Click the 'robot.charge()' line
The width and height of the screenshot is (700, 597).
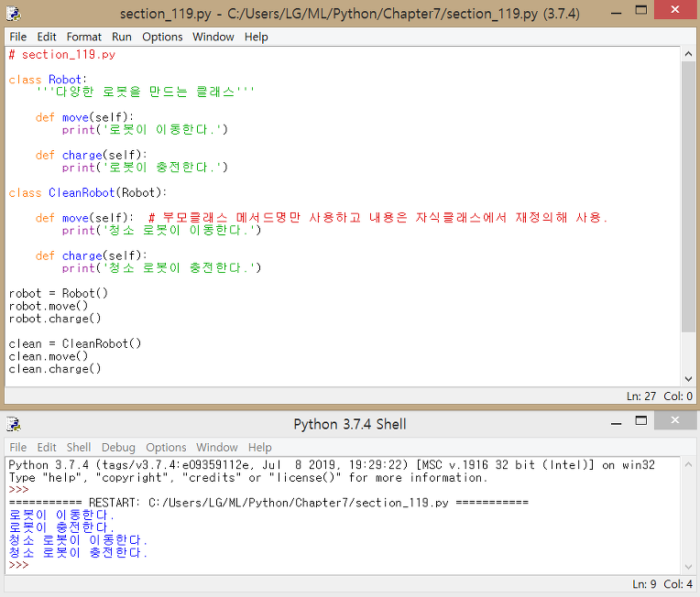point(55,319)
